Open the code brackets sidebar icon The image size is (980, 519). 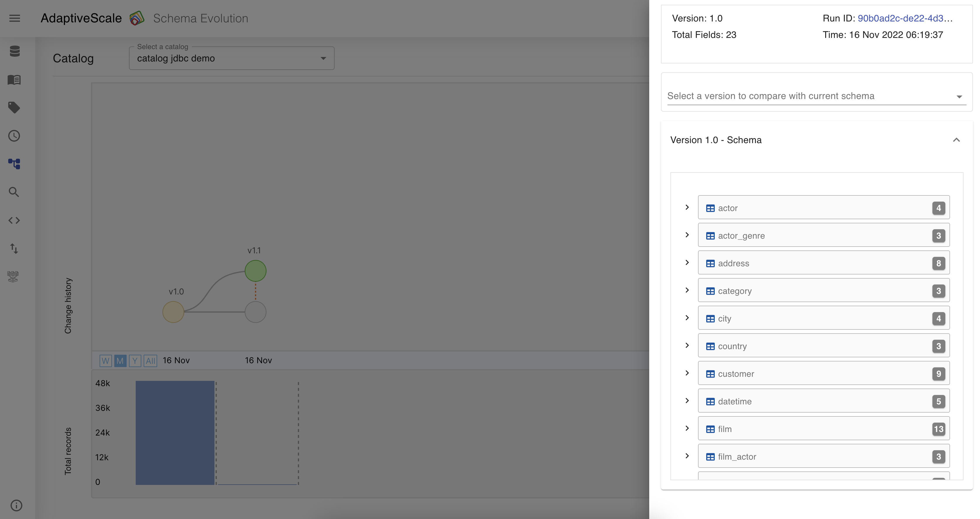click(x=14, y=220)
